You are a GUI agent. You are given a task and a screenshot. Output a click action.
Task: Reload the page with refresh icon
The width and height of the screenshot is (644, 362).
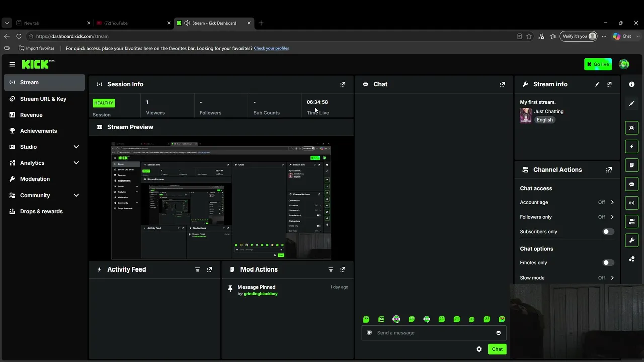point(19,36)
